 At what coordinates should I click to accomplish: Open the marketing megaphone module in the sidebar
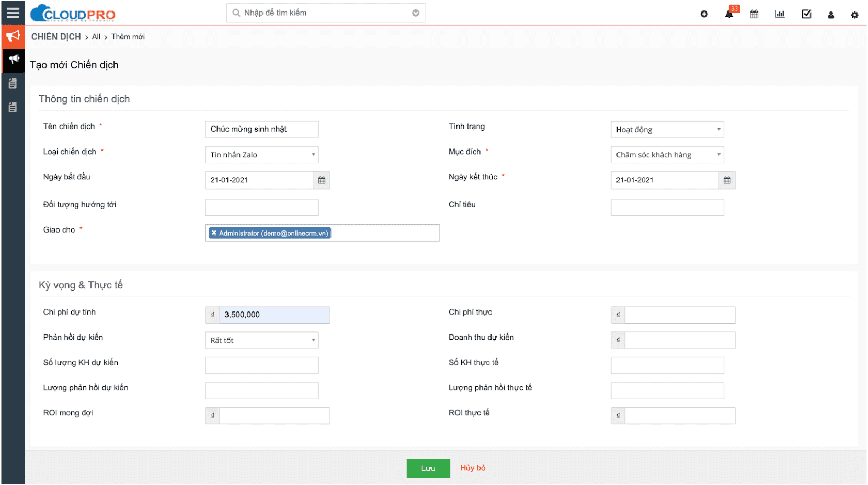point(13,36)
